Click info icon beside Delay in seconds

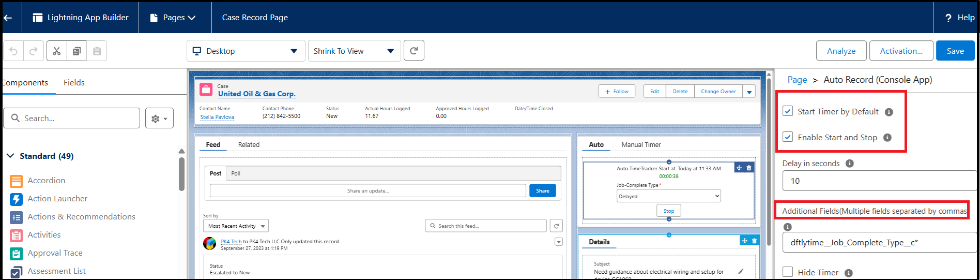click(x=850, y=164)
